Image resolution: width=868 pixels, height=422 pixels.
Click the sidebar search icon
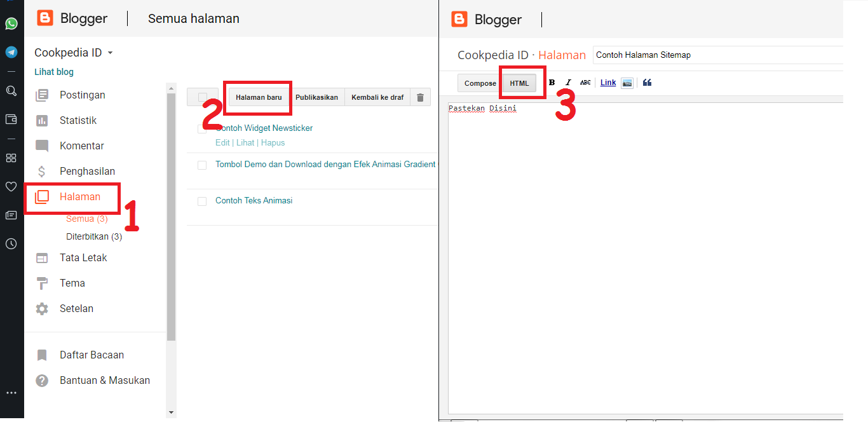pyautogui.click(x=11, y=91)
